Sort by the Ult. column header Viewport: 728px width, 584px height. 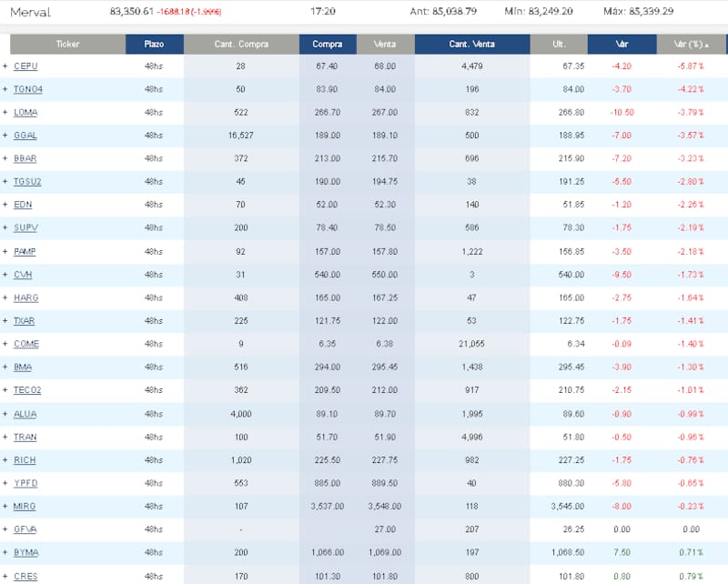558,44
